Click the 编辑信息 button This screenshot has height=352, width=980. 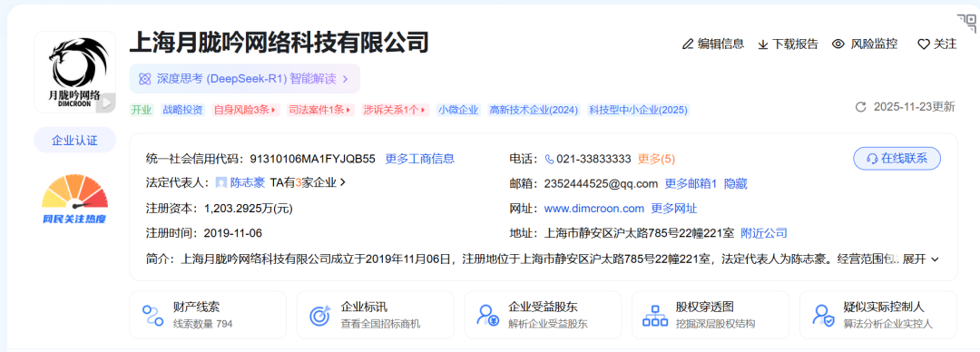pyautogui.click(x=713, y=44)
